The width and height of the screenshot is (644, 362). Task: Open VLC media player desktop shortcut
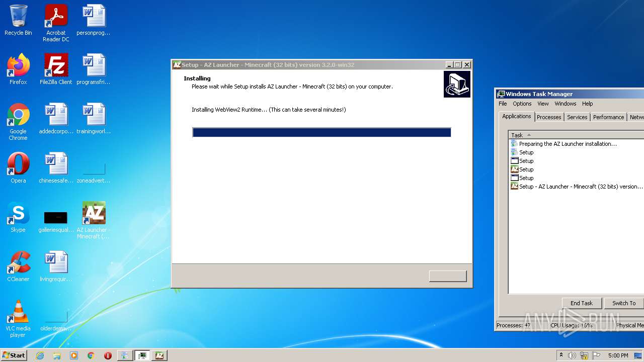18,319
